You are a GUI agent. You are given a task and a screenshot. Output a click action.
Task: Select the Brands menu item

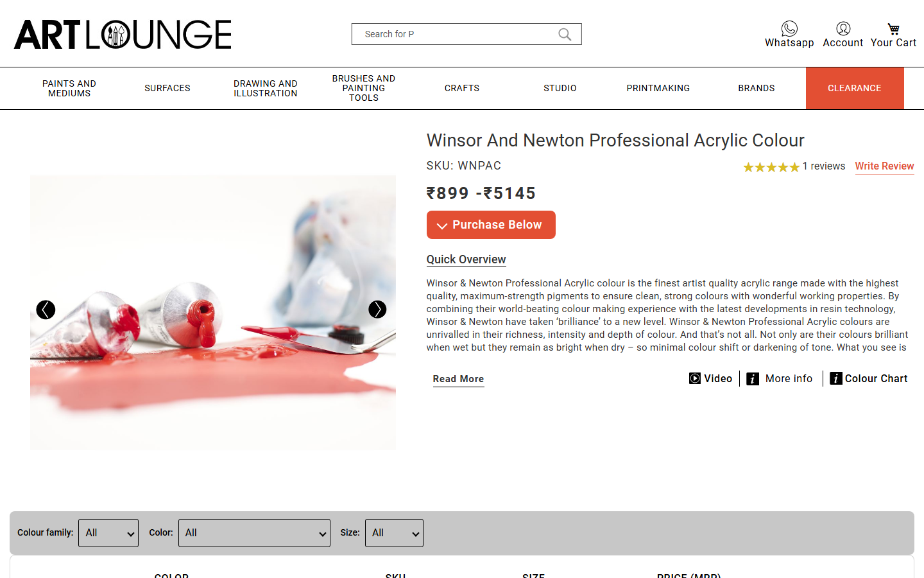[x=757, y=88]
